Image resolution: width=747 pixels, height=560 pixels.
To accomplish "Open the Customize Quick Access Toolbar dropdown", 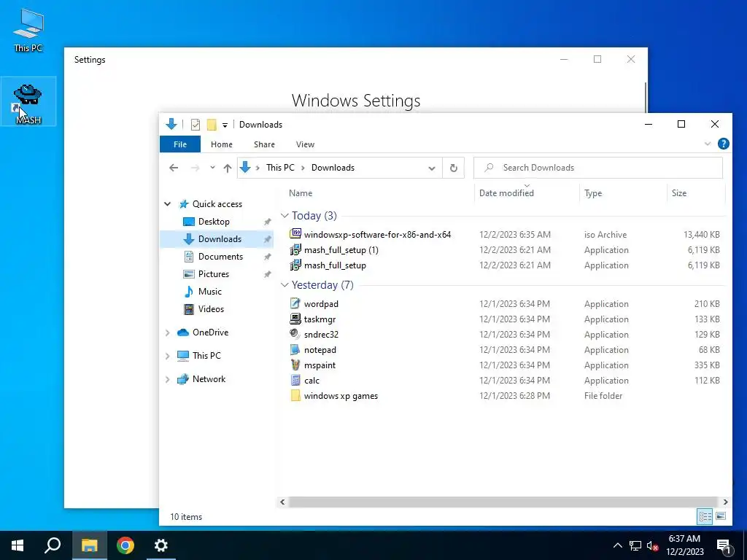I will pos(225,125).
